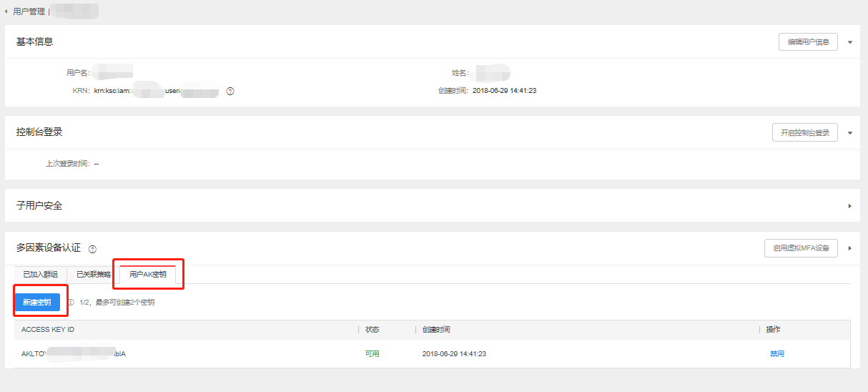Switch to the 已加入群组 tab
The height and width of the screenshot is (392, 868).
tap(40, 275)
